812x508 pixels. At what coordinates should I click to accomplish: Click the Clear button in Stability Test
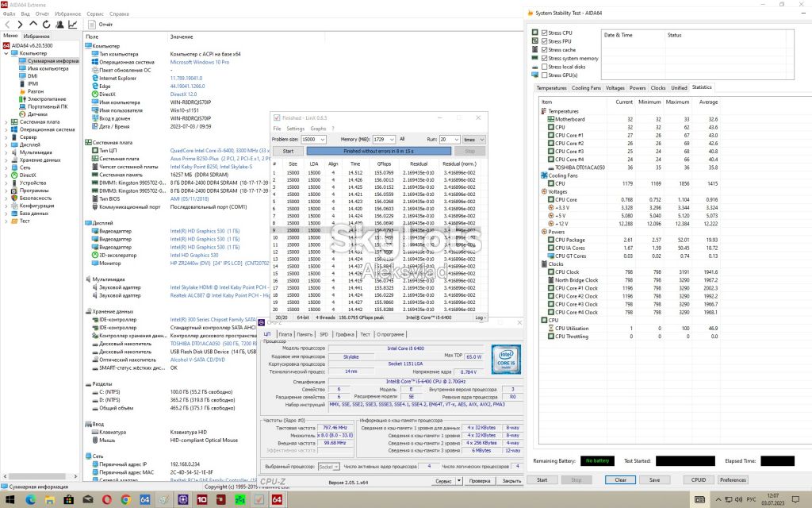(x=620, y=480)
